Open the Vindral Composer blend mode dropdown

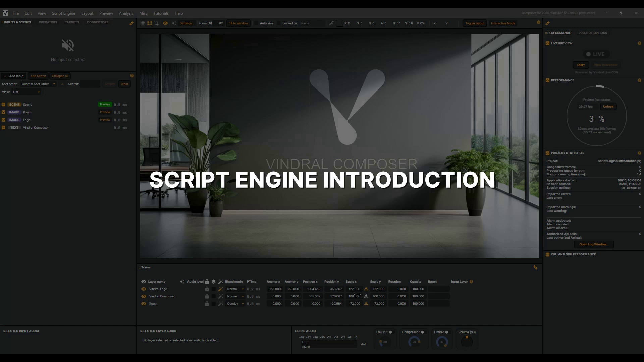click(x=235, y=296)
